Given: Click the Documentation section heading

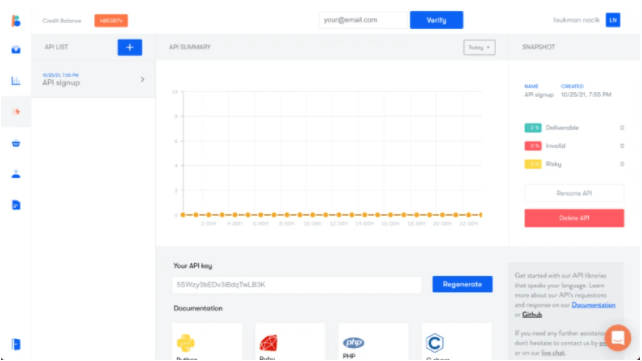Looking at the screenshot, I should pyautogui.click(x=198, y=308).
